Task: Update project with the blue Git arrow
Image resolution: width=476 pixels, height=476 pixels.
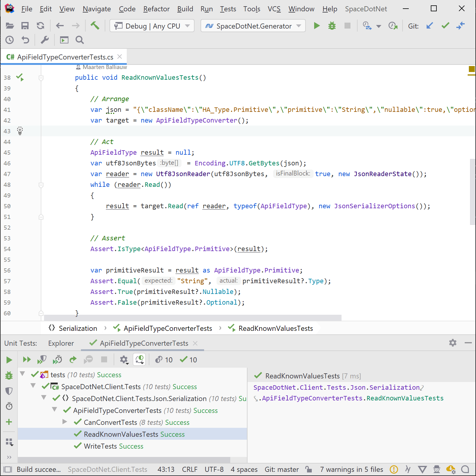Action: tap(429, 26)
